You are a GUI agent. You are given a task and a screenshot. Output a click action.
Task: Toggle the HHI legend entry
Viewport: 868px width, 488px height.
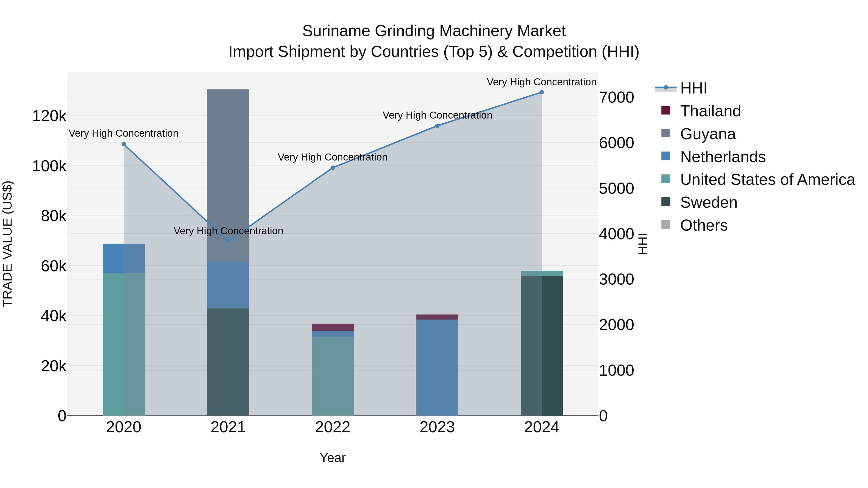(681, 88)
